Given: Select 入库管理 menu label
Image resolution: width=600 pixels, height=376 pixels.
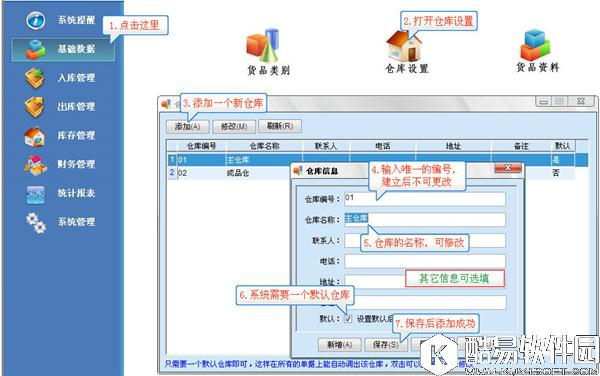Looking at the screenshot, I should click(76, 78).
